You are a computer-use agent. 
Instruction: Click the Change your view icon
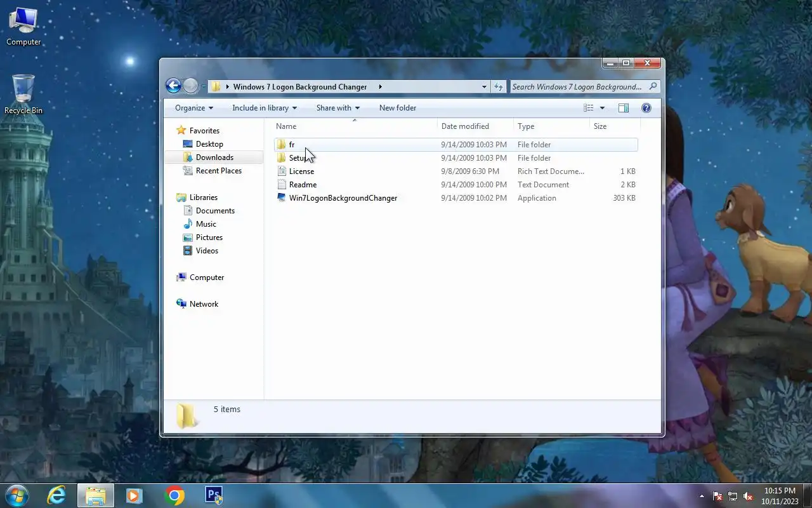point(589,108)
